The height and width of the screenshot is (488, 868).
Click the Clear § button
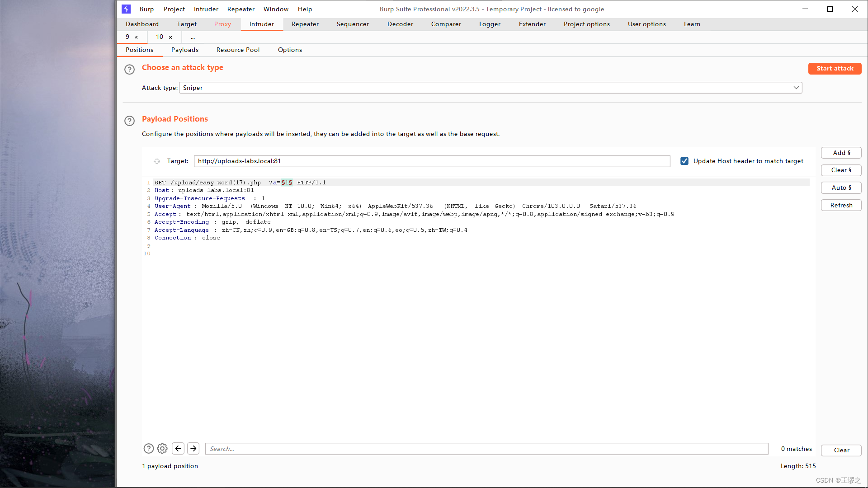click(x=841, y=170)
